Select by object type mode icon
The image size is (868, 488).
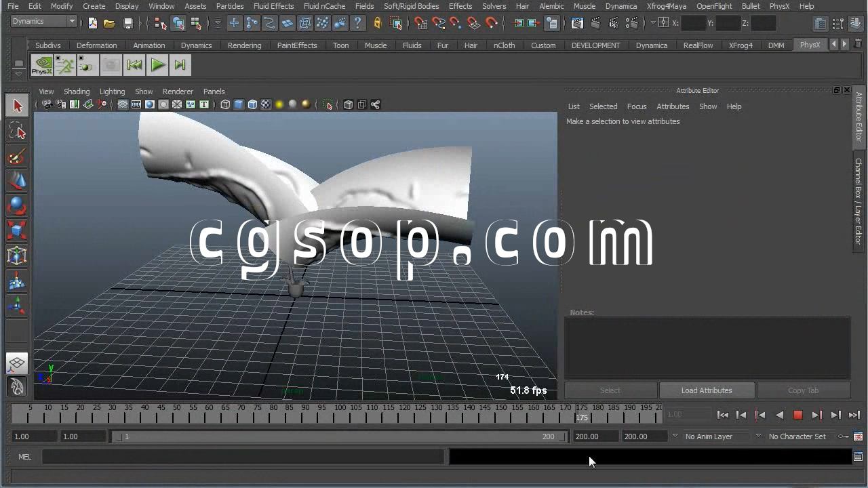[x=178, y=23]
